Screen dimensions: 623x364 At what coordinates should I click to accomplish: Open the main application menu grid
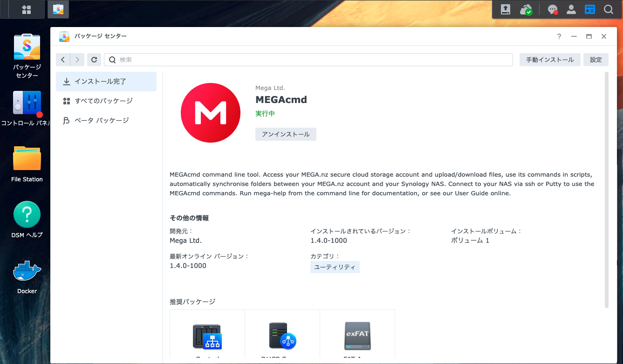(x=26, y=9)
